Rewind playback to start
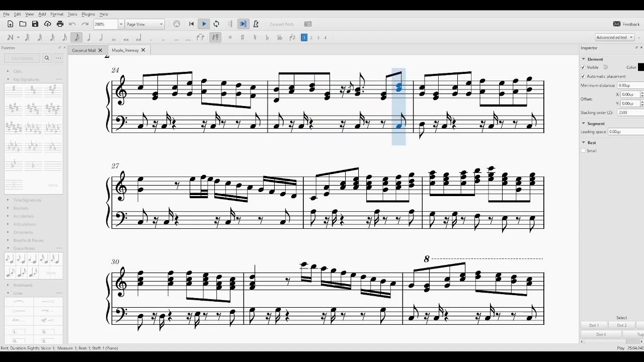The height and width of the screenshot is (362, 644). pos(191,24)
